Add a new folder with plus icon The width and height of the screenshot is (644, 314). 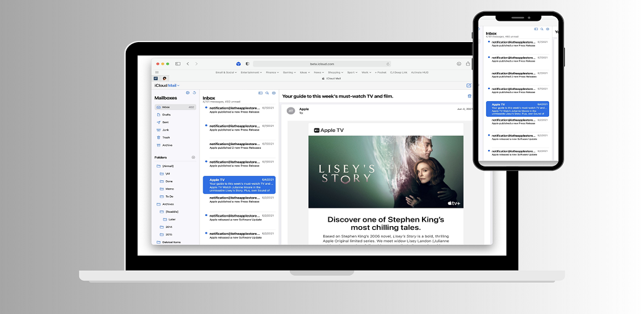tap(194, 158)
